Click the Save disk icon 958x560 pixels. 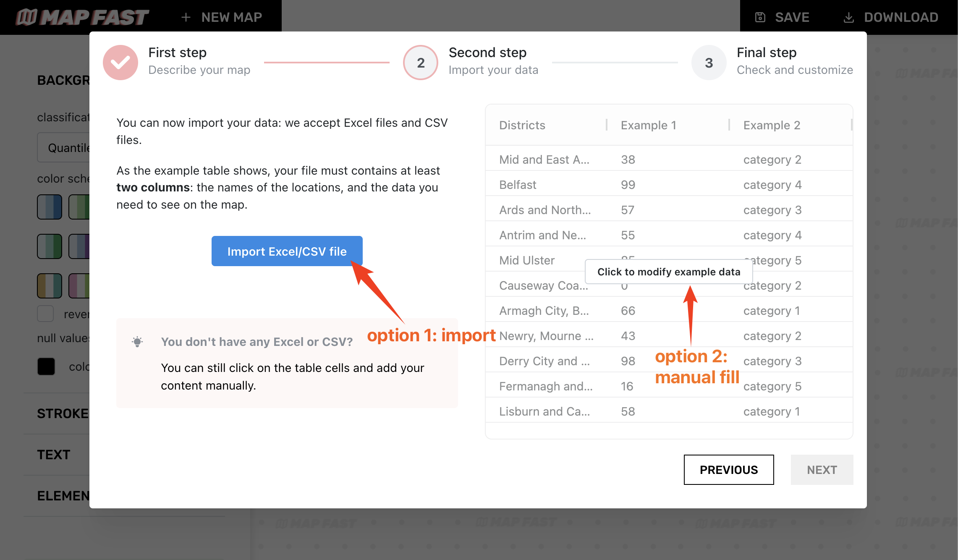(x=760, y=17)
